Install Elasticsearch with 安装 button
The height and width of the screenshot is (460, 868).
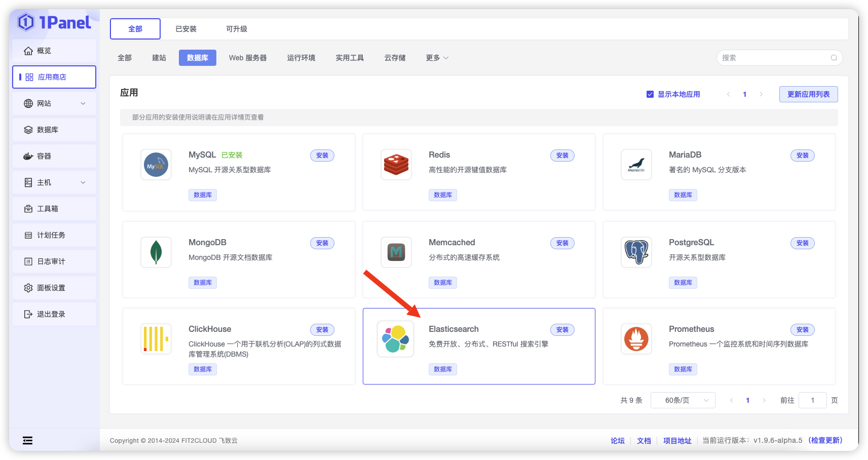[x=562, y=330]
